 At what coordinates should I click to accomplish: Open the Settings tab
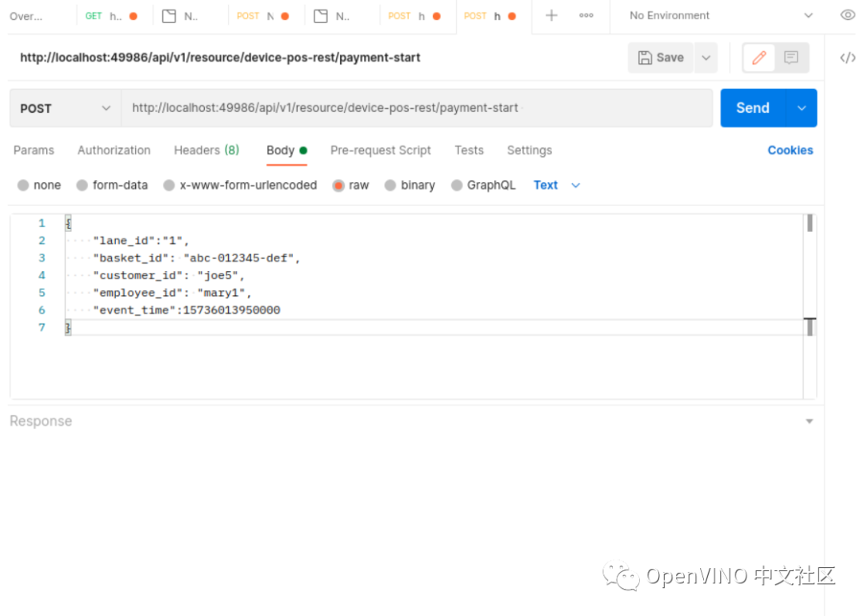click(x=529, y=150)
